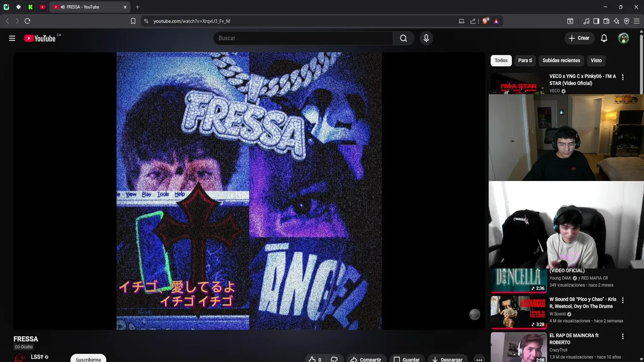Viewport: 644px width, 362px height.
Task: Open the Brave playlist music icon
Action: point(586,21)
